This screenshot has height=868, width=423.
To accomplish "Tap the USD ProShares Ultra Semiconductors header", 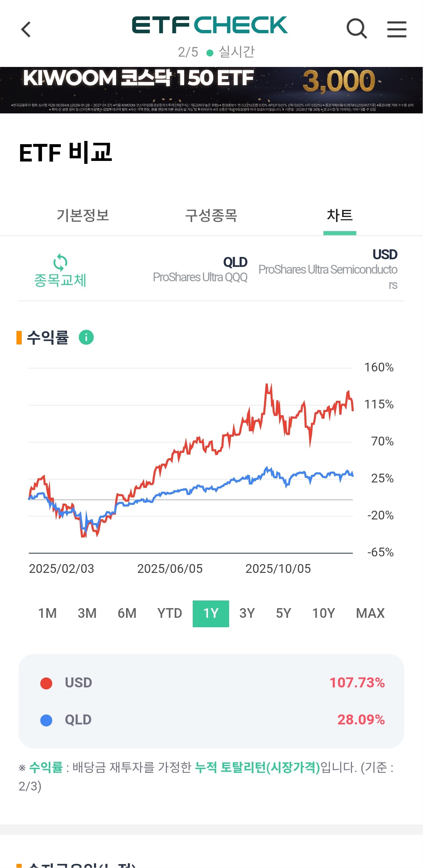I will coord(328,269).
